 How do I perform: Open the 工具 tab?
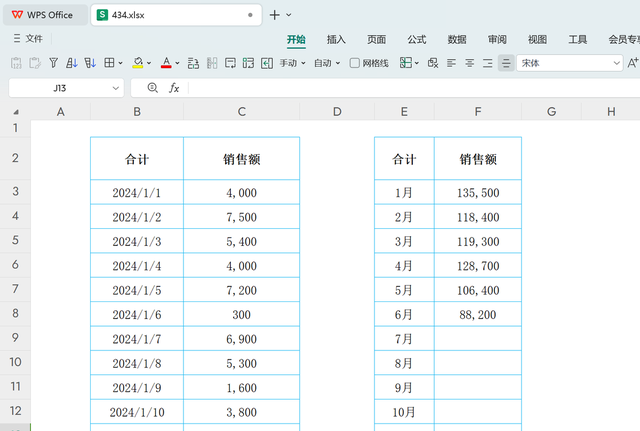578,39
